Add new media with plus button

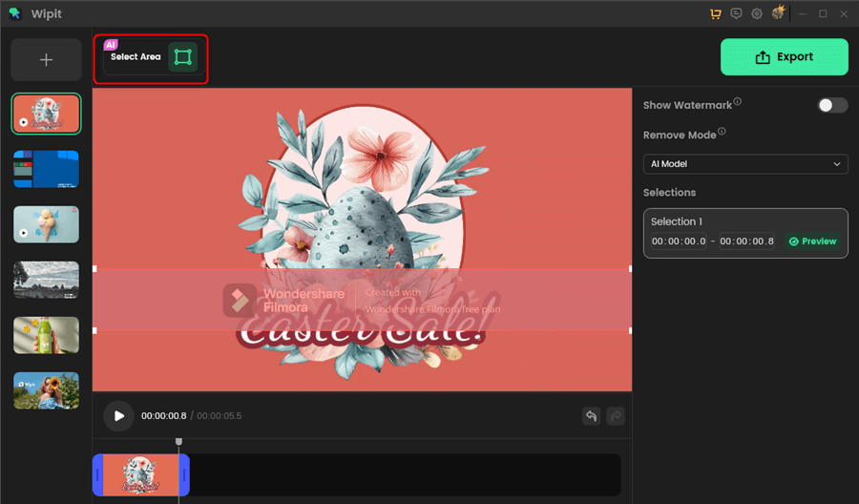click(x=46, y=60)
